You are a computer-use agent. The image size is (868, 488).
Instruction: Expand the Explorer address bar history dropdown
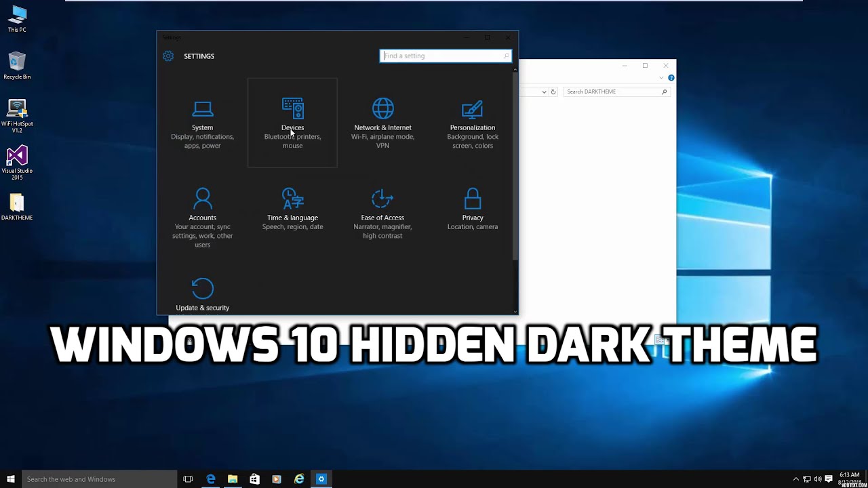coord(544,91)
